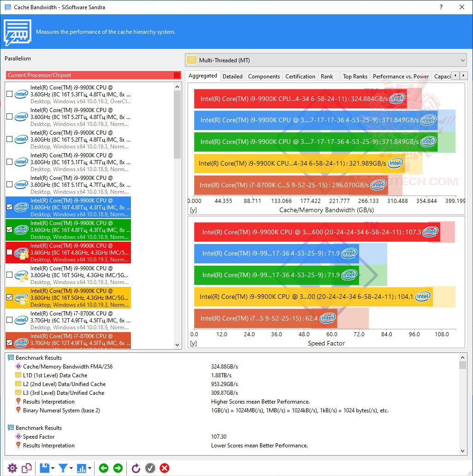Click the blue 371.849GB/s bandwidth bar
Screen dimensions: 473x476
point(315,120)
